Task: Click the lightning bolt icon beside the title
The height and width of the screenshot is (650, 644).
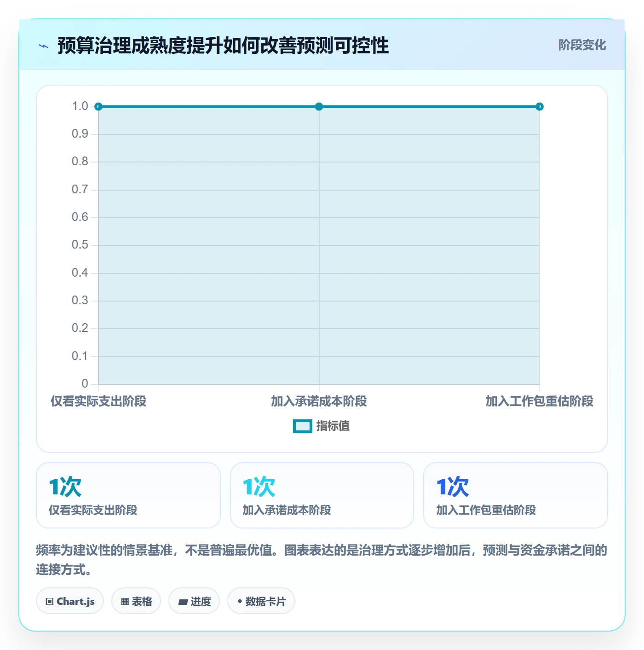Action: pyautogui.click(x=44, y=46)
